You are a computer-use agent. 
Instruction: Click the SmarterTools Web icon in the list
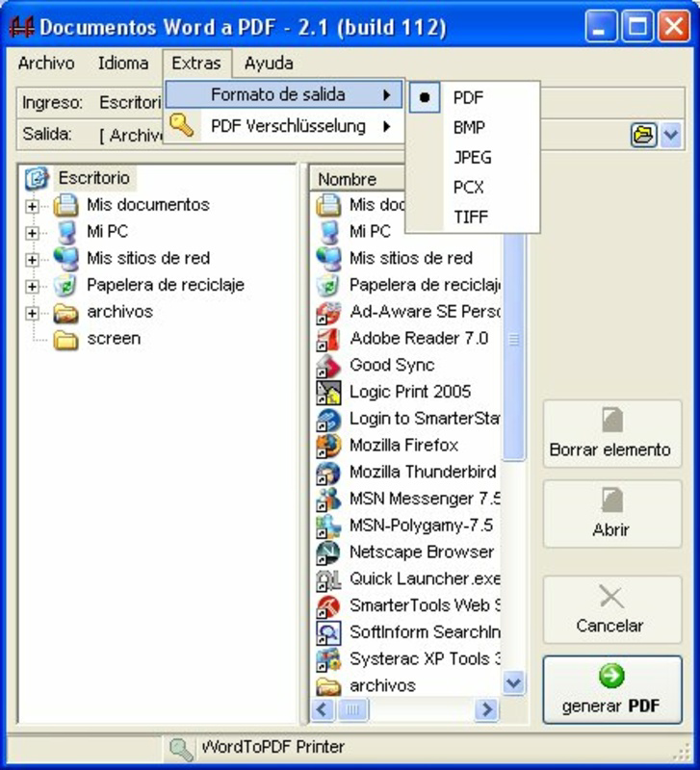tap(328, 606)
